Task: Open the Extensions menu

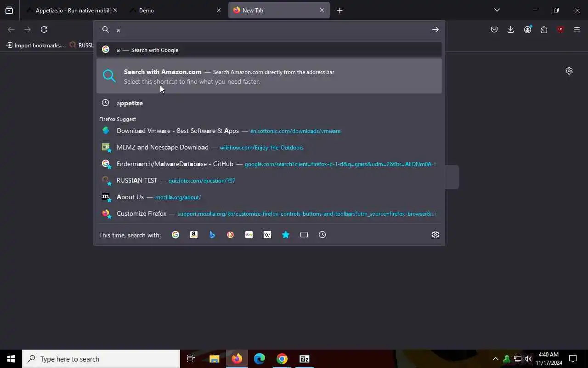Action: tap(544, 29)
